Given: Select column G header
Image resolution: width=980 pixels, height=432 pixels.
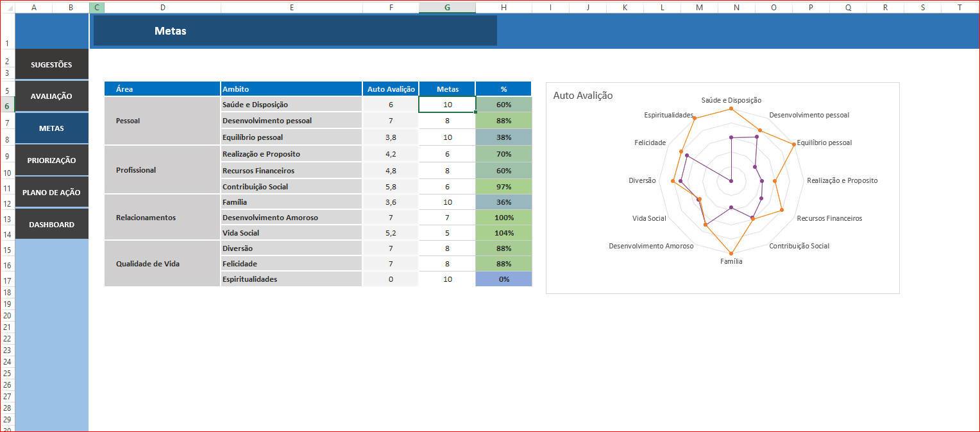Looking at the screenshot, I should pos(447,8).
